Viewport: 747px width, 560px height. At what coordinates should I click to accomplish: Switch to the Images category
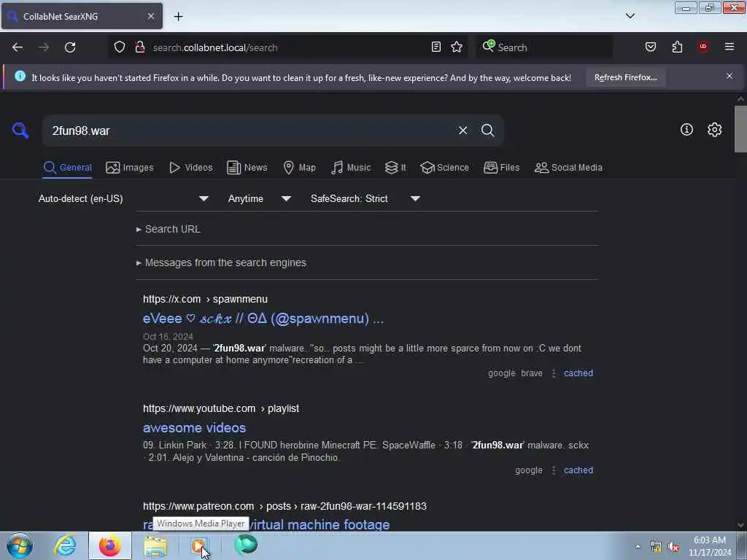[x=130, y=168]
